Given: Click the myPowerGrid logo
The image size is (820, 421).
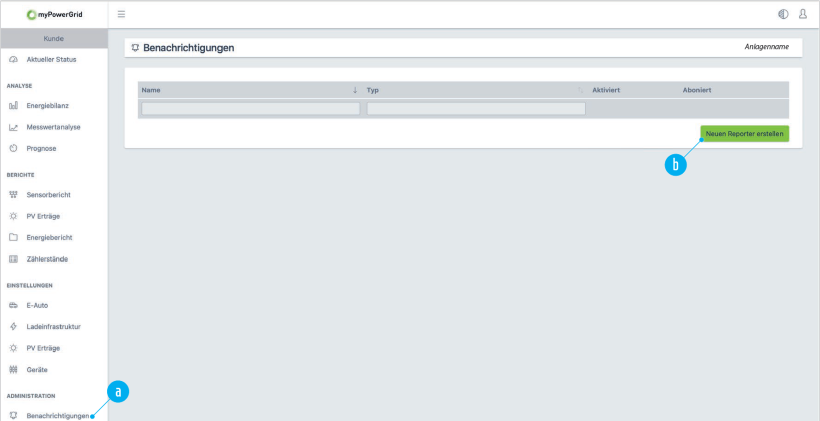Looking at the screenshot, I should (54, 14).
